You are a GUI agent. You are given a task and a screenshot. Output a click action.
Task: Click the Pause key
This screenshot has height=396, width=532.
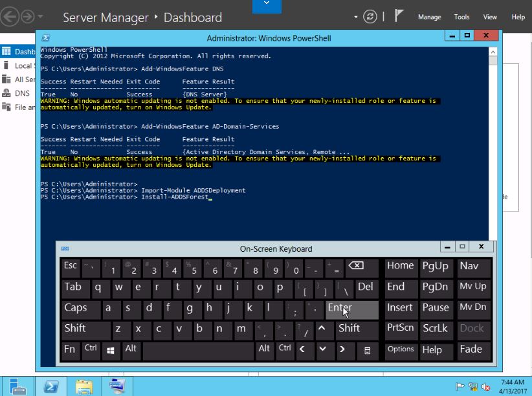(436, 309)
